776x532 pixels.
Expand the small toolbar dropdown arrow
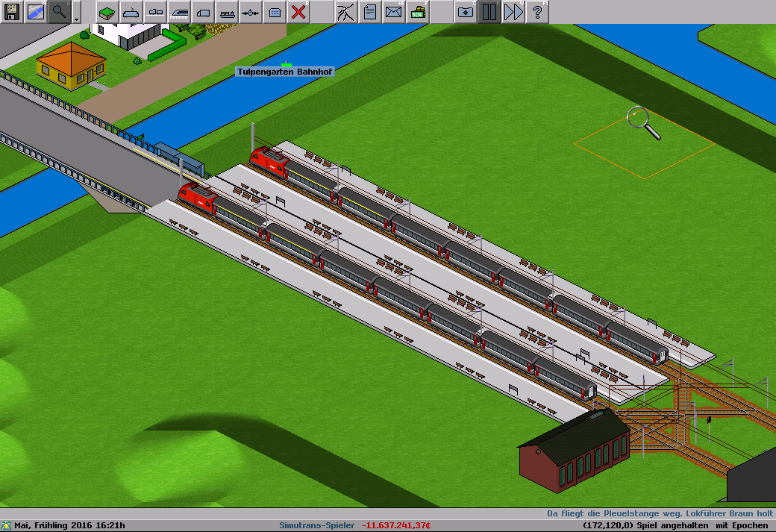click(x=77, y=14)
